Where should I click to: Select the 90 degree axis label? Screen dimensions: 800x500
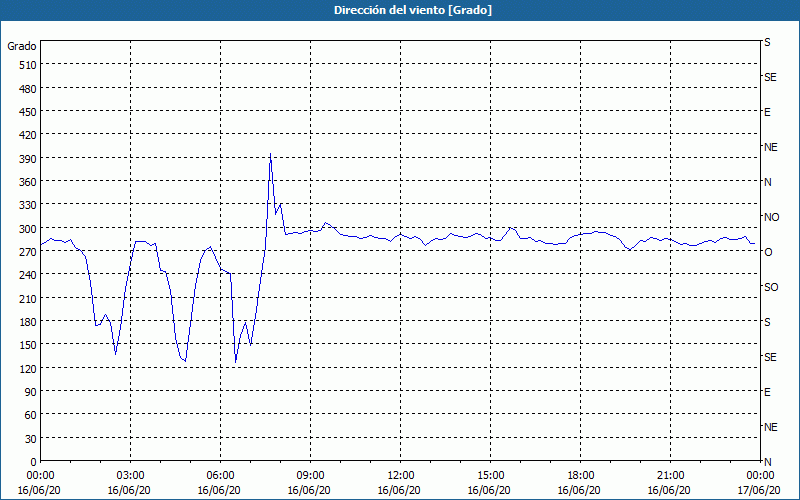pyautogui.click(x=31, y=392)
